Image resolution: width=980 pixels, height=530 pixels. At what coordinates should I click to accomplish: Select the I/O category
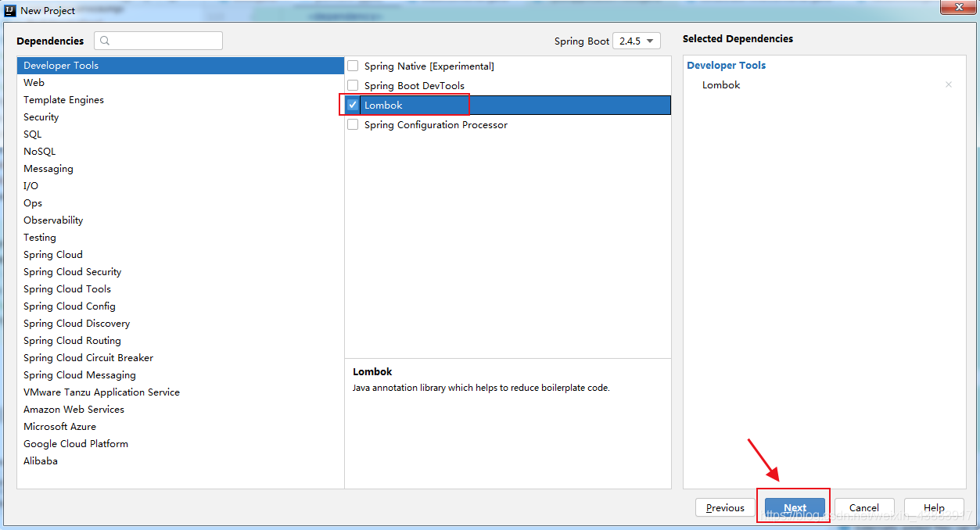point(180,186)
